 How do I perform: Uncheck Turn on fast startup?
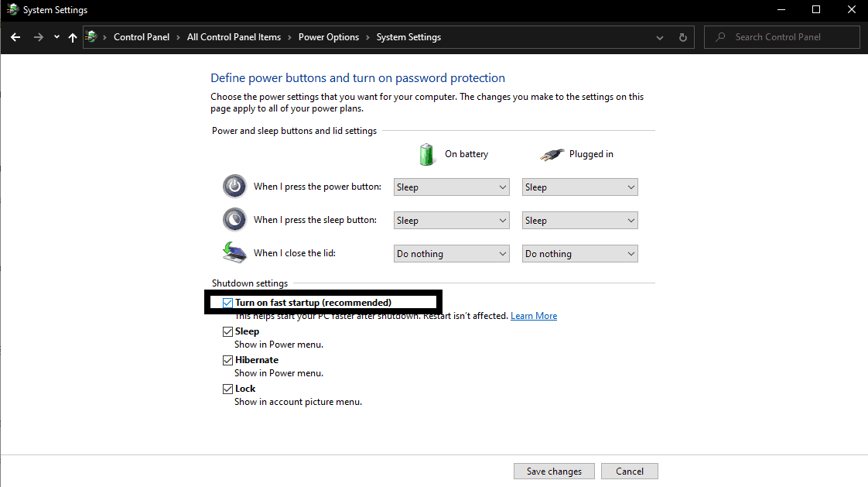tap(228, 302)
